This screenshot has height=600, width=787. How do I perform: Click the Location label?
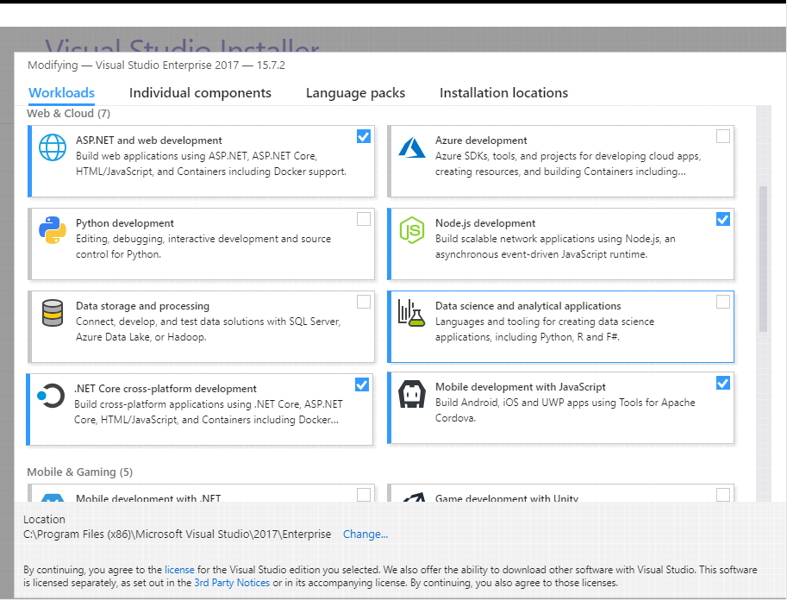[44, 519]
